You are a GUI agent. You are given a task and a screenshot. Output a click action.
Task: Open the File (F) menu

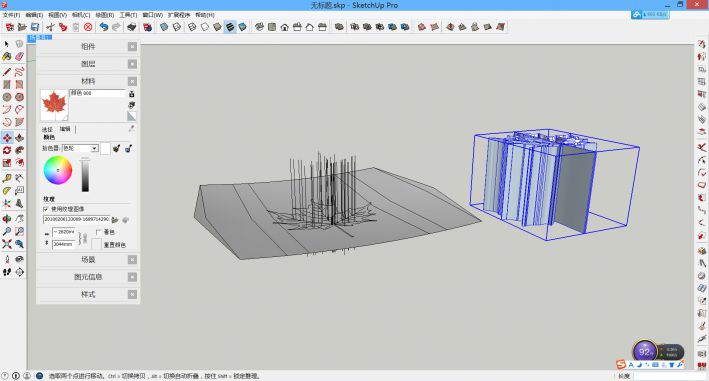[11, 15]
